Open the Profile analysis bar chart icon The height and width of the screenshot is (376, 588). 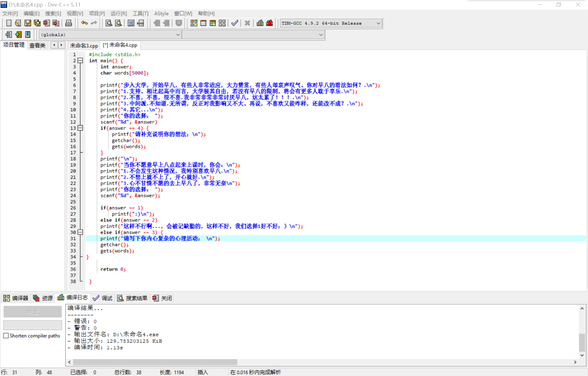tap(260, 23)
